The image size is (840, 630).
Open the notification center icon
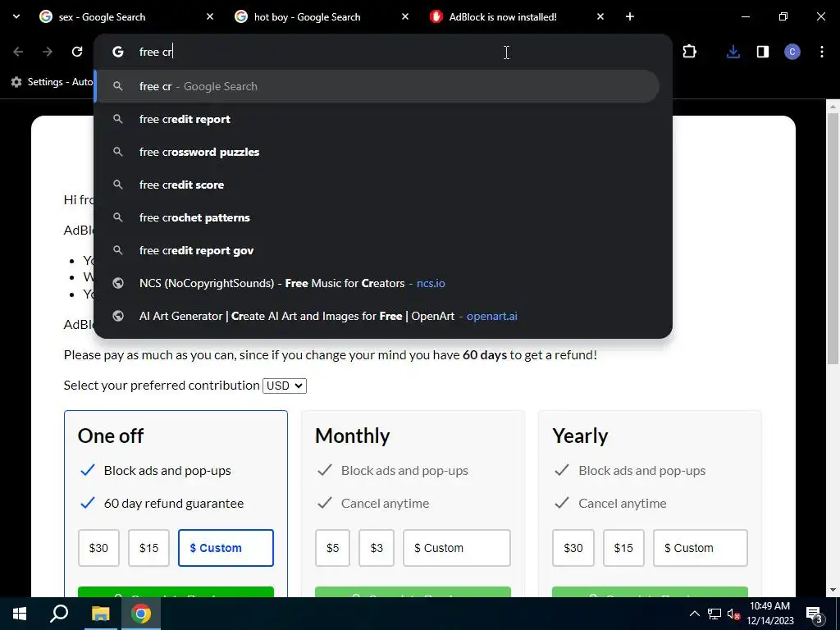[815, 614]
